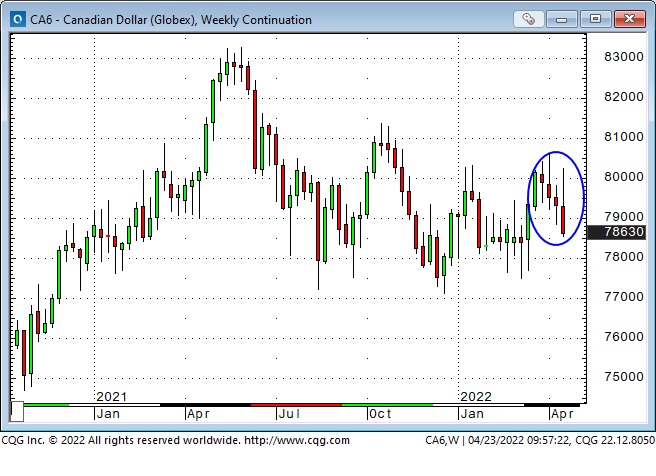Click the link-chart chain icon button
The image size is (656, 476).
pyautogui.click(x=528, y=19)
